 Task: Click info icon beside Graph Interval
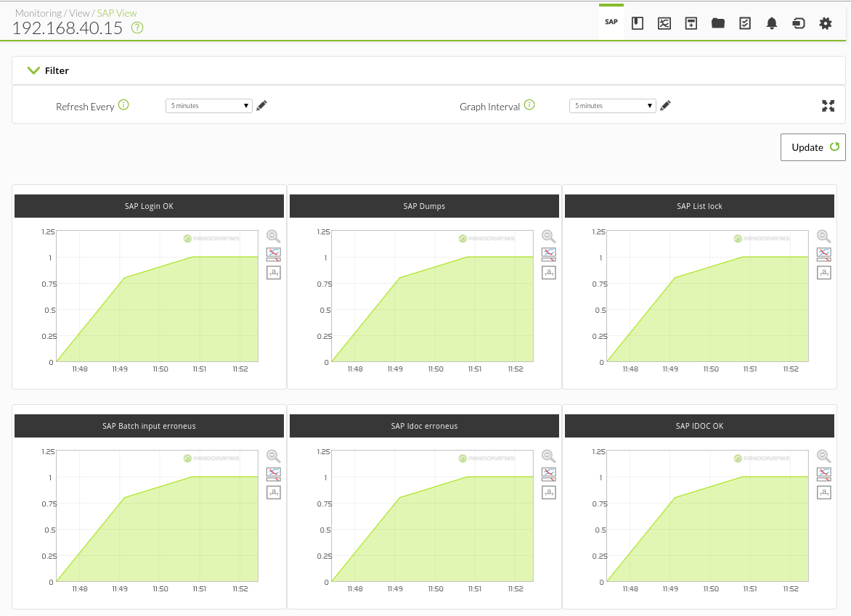[x=529, y=105]
